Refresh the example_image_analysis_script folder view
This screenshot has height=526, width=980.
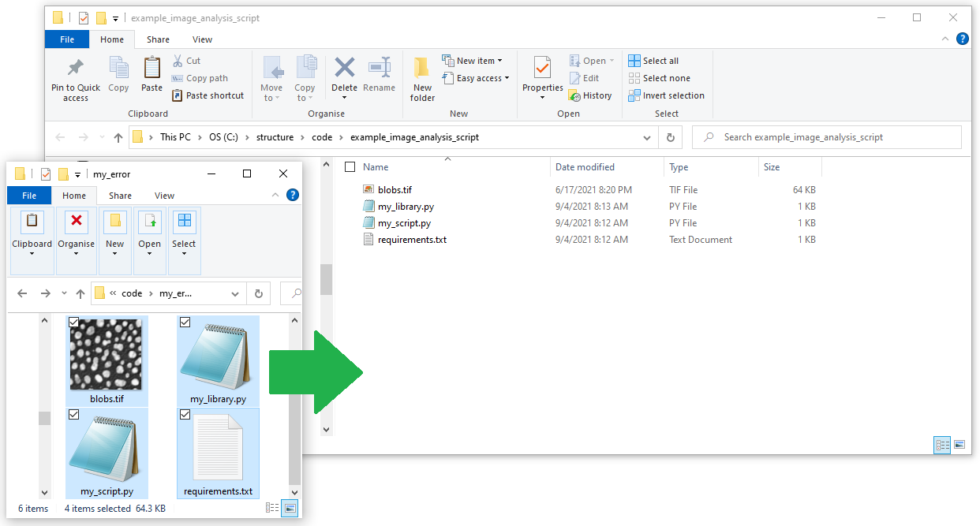pos(670,137)
